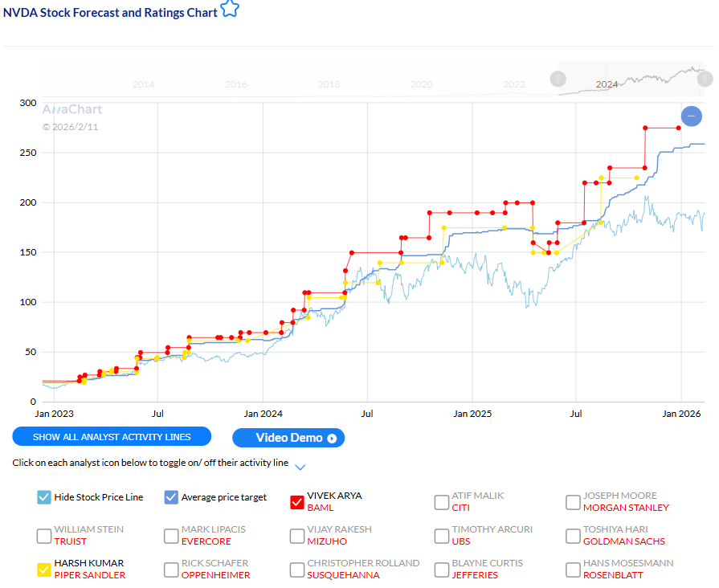The width and height of the screenshot is (719, 588).
Task: Disable Harsh Kumar Piper Sandler line
Action: [x=44, y=570]
